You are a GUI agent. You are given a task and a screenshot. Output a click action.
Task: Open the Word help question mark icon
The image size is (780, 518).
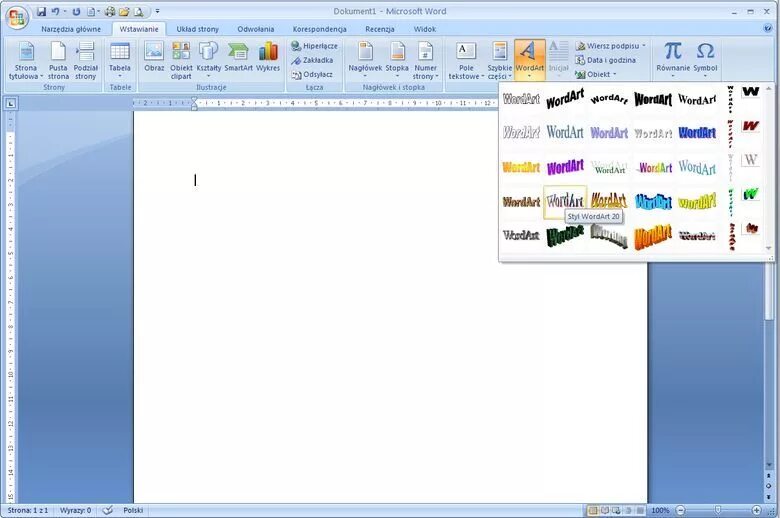click(x=767, y=28)
